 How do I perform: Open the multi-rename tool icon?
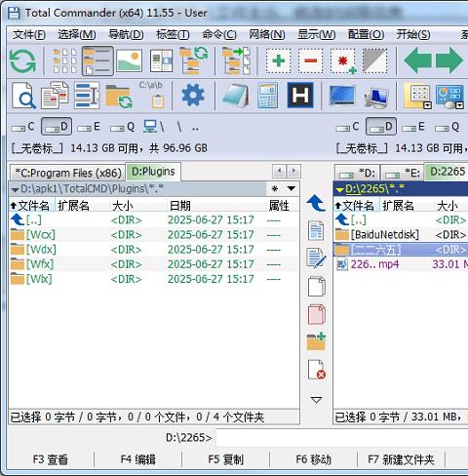(x=87, y=96)
